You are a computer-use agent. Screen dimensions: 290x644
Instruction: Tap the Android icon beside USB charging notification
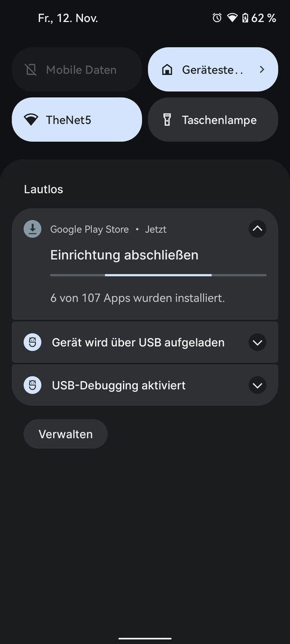[32, 342]
